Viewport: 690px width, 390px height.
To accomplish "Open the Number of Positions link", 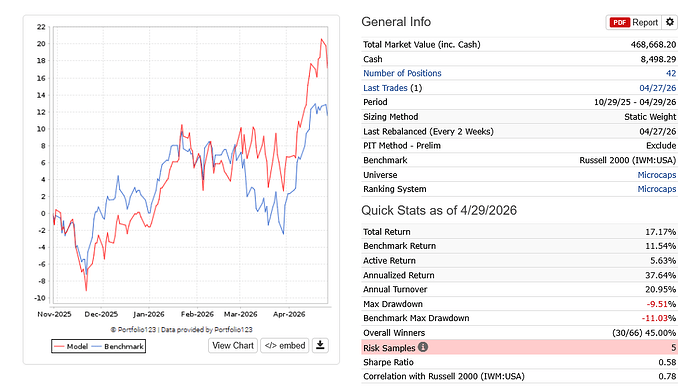I will (x=402, y=73).
